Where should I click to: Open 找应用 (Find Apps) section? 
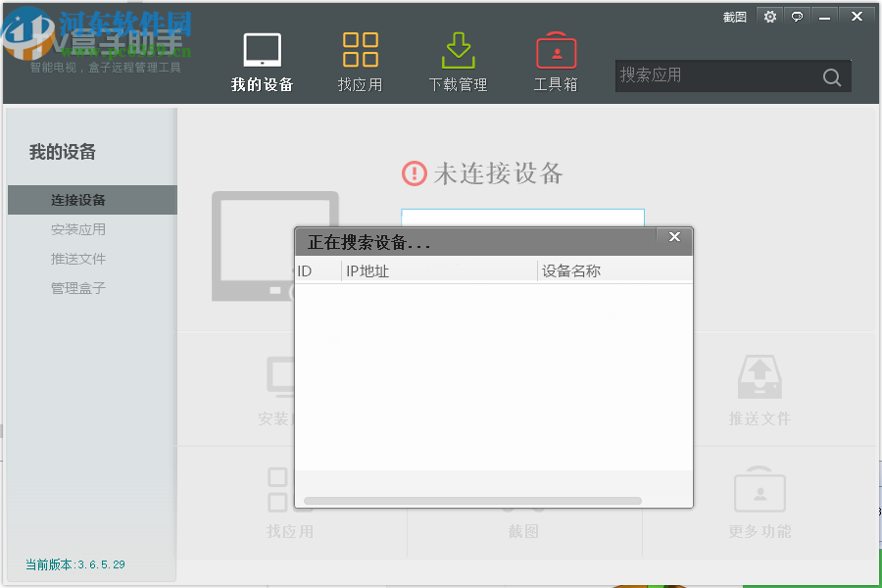coord(360,59)
